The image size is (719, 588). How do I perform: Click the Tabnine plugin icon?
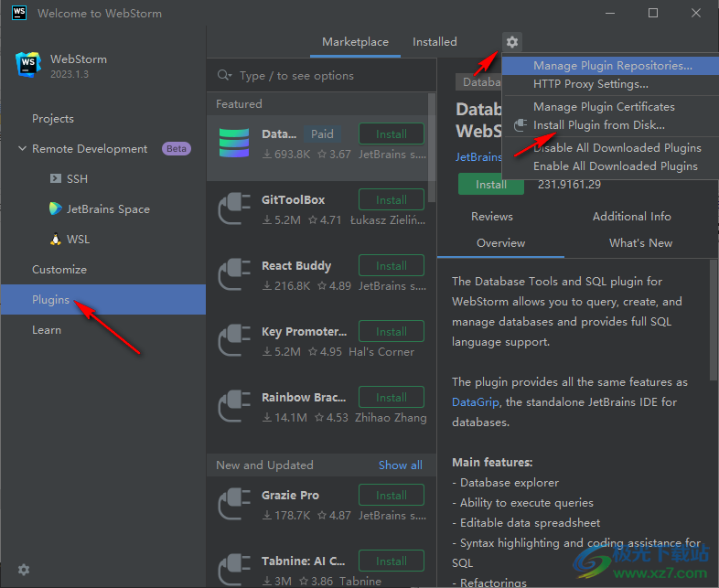coord(234,570)
